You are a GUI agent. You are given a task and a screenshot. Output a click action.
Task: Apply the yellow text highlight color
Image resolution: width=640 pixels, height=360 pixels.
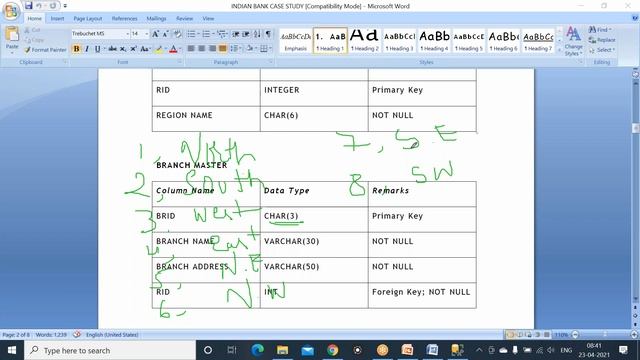159,49
